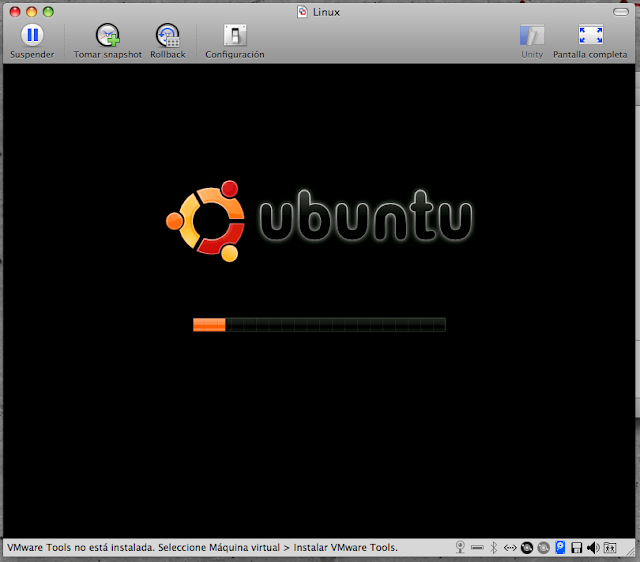Click the yellow minimize window button

click(x=31, y=12)
